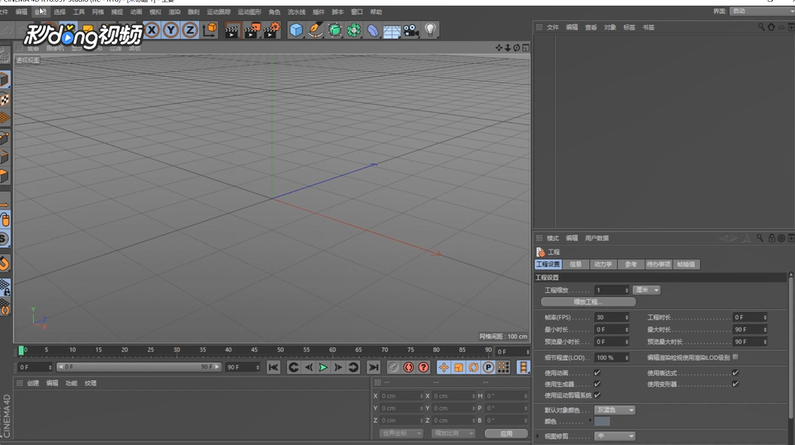Click the Floor environment icon
Image resolution: width=795 pixels, height=445 pixels.
point(392,30)
